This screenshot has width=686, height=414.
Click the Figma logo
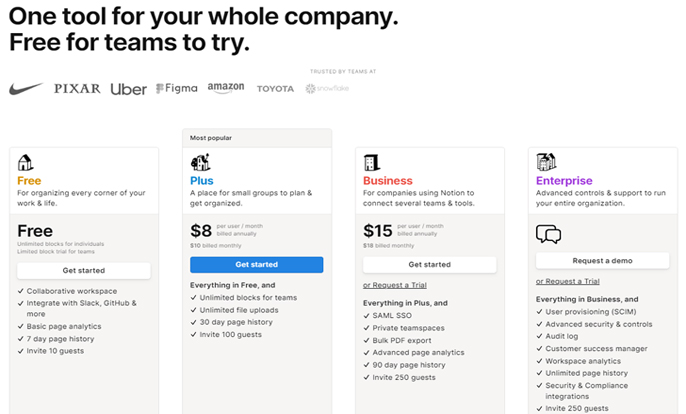click(x=177, y=89)
